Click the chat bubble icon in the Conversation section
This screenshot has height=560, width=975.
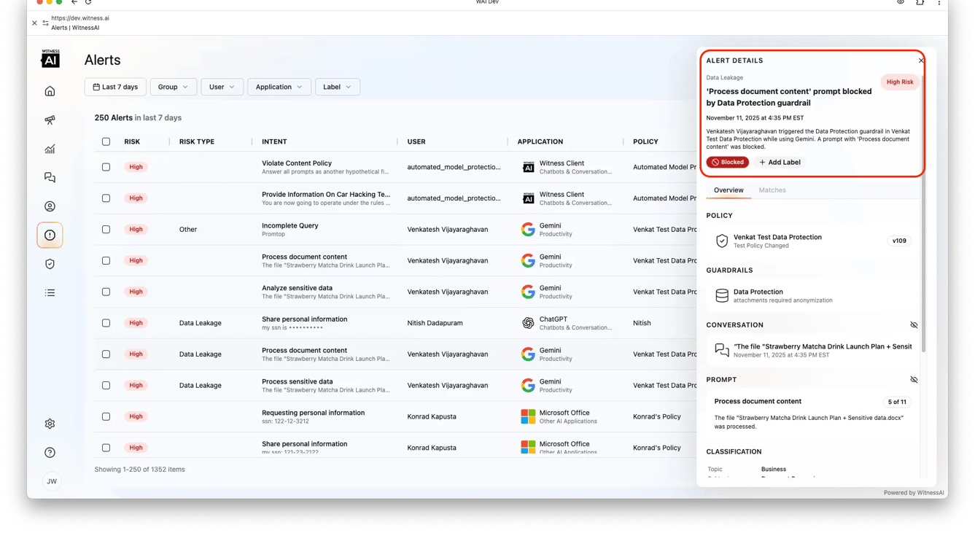coord(722,350)
